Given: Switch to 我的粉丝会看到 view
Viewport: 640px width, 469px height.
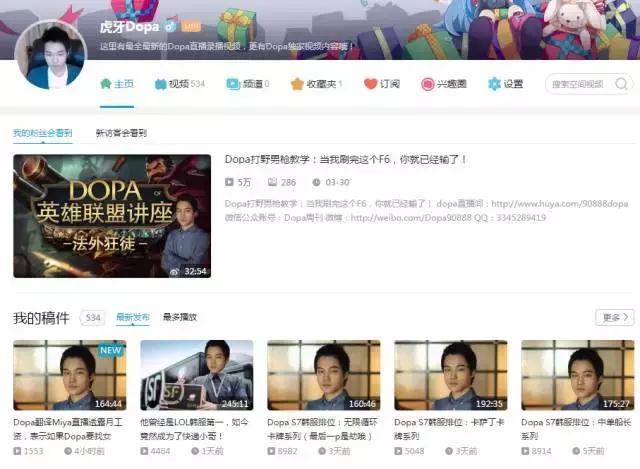Looking at the screenshot, I should [43, 132].
